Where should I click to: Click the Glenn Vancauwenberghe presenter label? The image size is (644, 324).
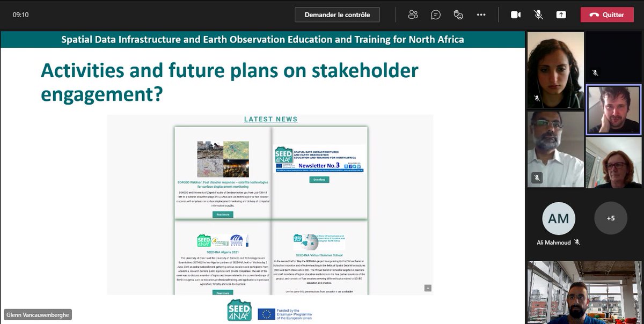click(38, 315)
